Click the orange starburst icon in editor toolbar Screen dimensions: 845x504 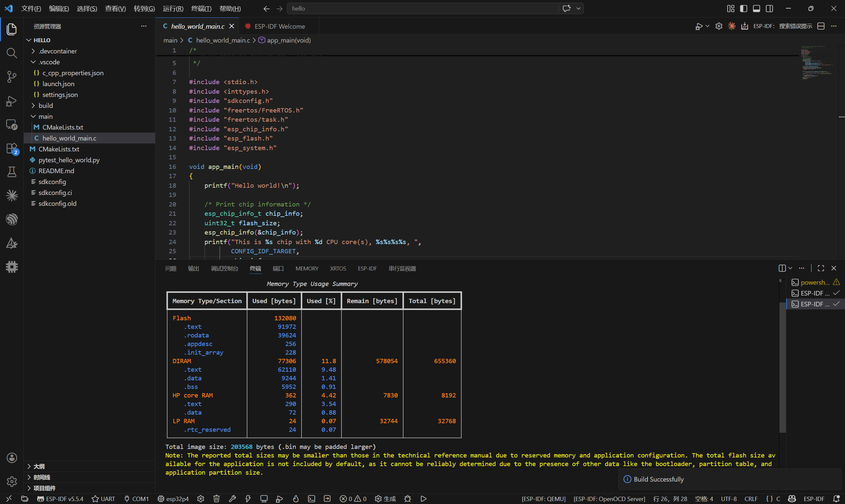tap(732, 26)
